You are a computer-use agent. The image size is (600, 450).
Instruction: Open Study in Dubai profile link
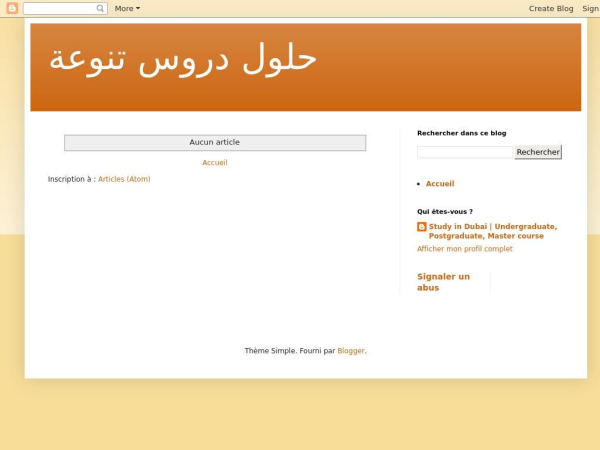493,231
